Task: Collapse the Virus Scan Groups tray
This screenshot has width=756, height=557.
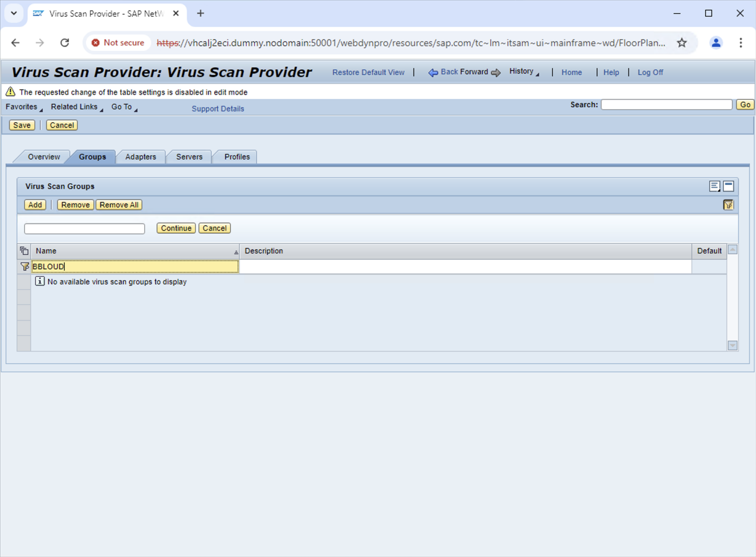Action: (x=728, y=186)
